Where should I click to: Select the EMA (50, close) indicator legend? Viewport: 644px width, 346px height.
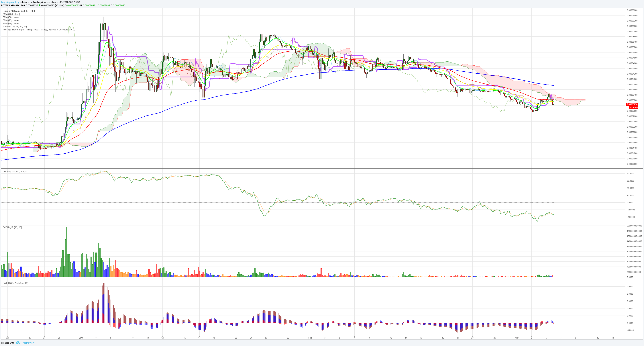click(11, 17)
